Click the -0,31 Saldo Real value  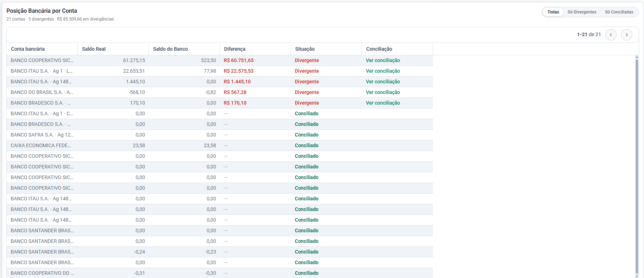(140, 273)
